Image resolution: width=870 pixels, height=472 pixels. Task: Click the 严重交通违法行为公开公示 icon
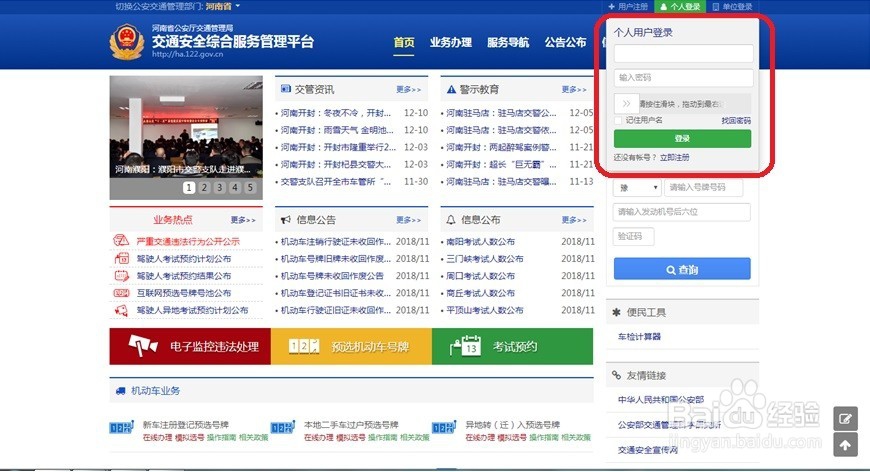tap(121, 241)
